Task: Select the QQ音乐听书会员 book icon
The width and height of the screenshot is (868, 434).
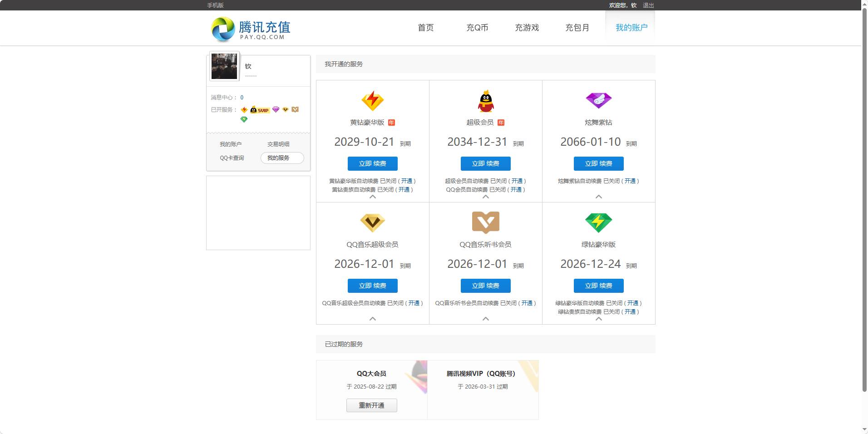Action: [485, 222]
